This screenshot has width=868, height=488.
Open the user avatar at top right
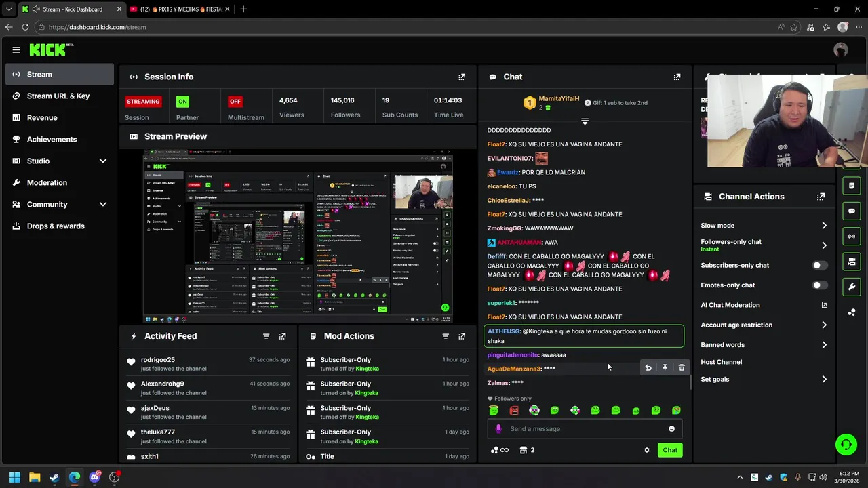841,49
